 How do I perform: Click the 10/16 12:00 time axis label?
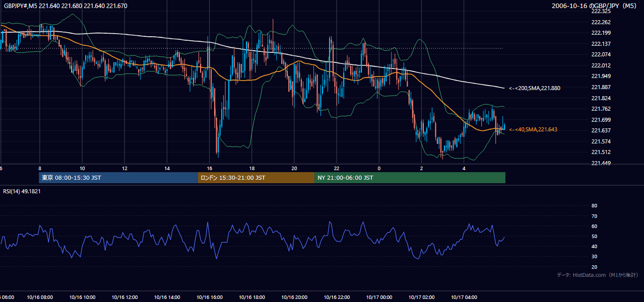pos(124,297)
